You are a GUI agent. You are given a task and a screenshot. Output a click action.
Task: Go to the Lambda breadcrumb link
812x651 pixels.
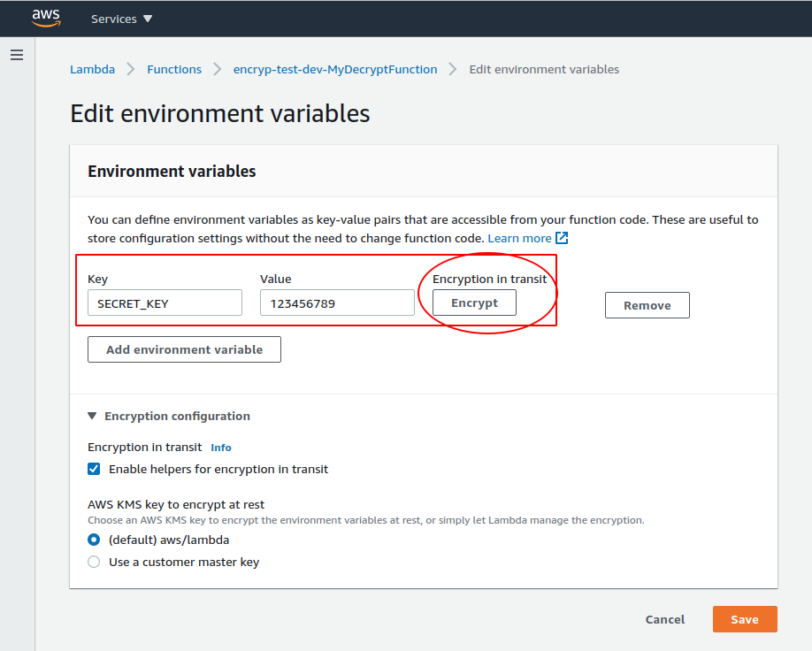click(x=92, y=69)
